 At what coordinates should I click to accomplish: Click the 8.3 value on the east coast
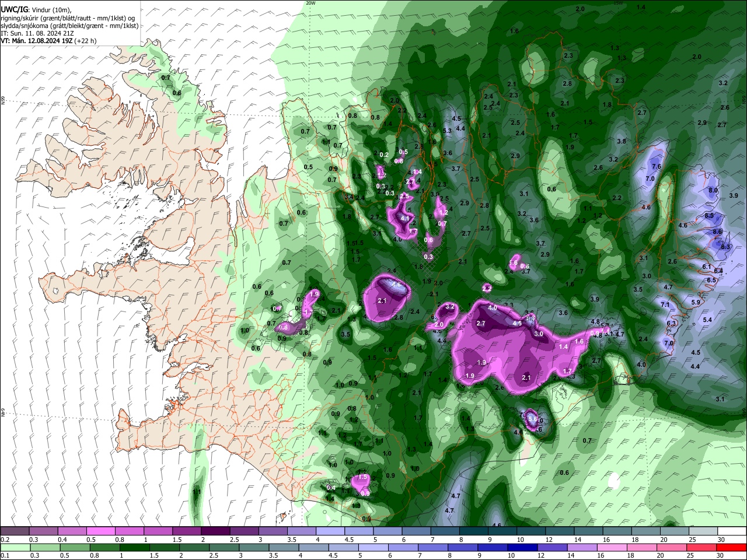pyautogui.click(x=725, y=247)
